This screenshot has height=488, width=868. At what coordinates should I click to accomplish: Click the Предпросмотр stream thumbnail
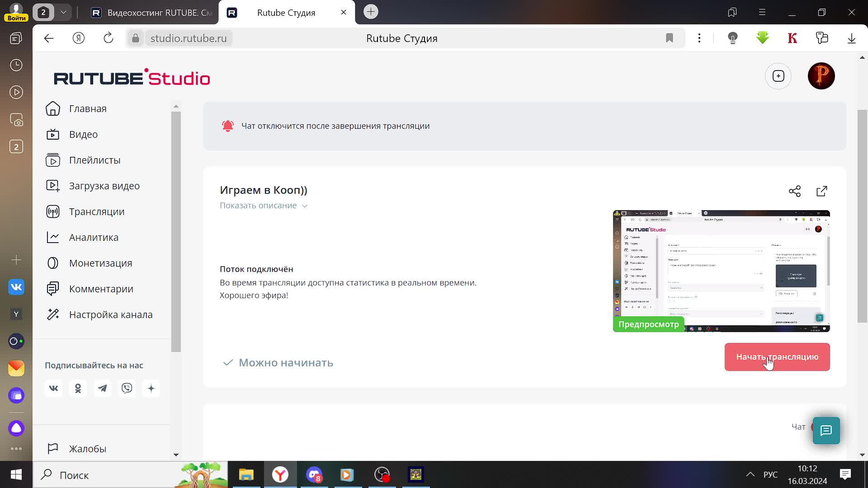[x=721, y=271]
